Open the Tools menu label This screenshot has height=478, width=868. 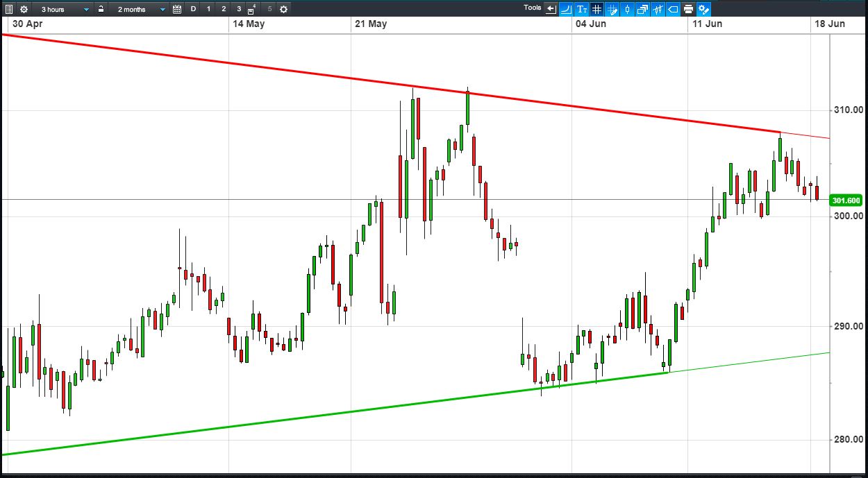[x=533, y=8]
